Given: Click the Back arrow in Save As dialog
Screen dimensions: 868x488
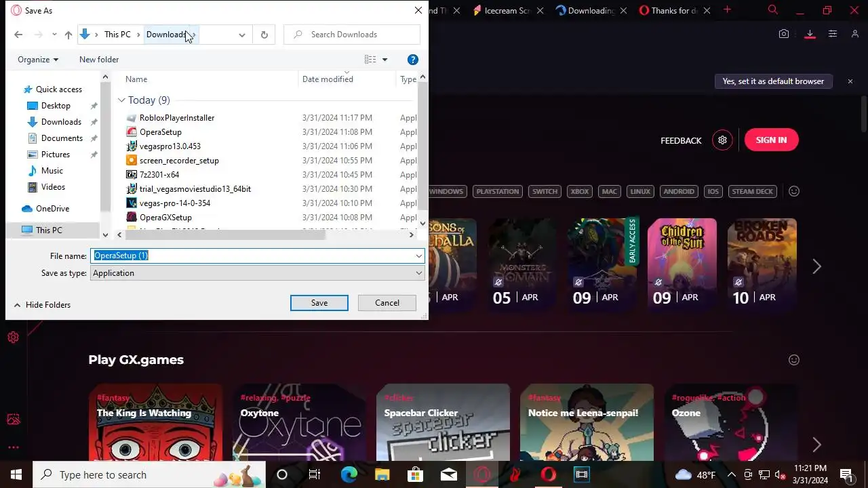Looking at the screenshot, I should 18,35.
